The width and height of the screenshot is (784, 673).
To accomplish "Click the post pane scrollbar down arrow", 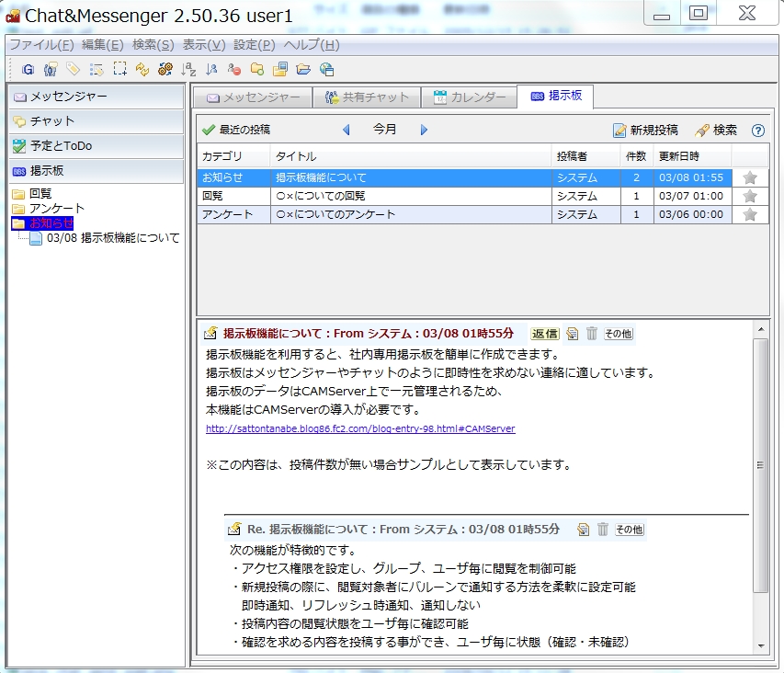I will coord(761,645).
